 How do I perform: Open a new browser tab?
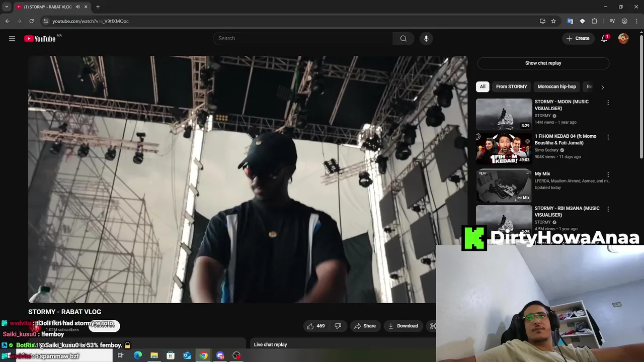point(98,7)
